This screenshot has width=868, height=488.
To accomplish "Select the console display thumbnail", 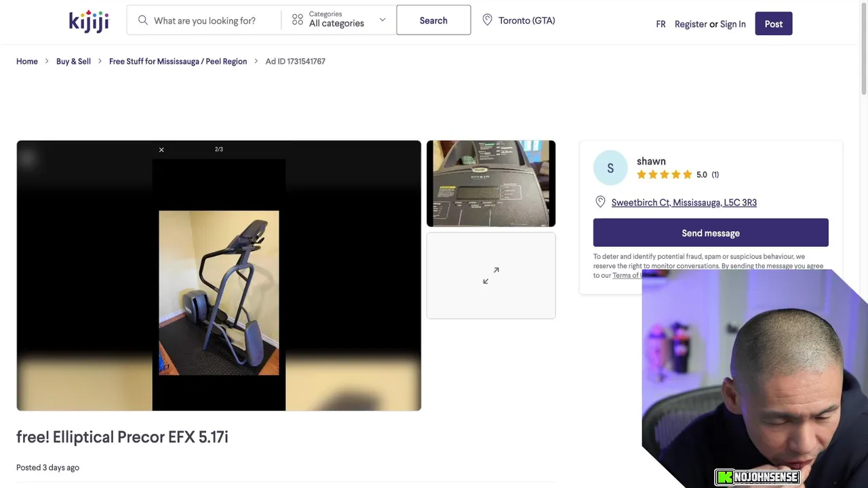I will tap(491, 184).
